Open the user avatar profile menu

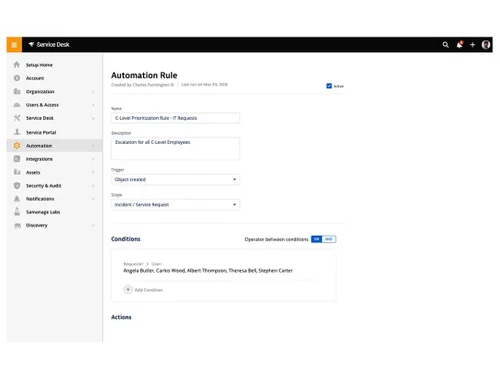pyautogui.click(x=486, y=45)
